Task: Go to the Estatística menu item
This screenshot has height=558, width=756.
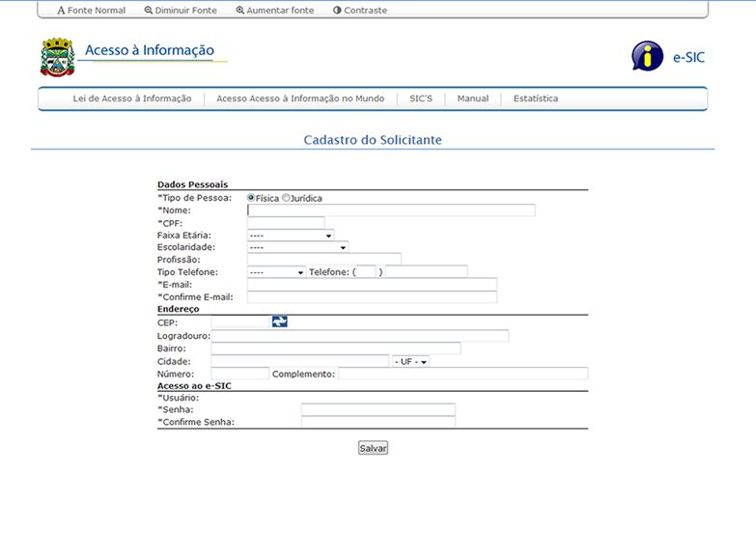Action: [x=535, y=98]
